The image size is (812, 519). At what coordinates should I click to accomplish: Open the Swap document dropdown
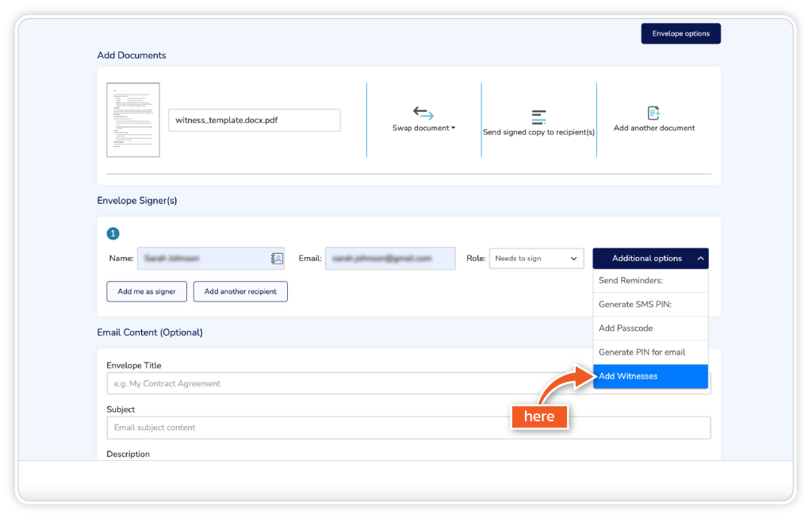click(423, 128)
